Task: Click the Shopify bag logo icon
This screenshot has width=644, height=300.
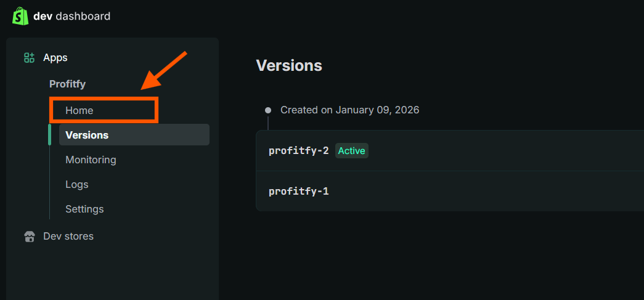Action: coord(20,16)
